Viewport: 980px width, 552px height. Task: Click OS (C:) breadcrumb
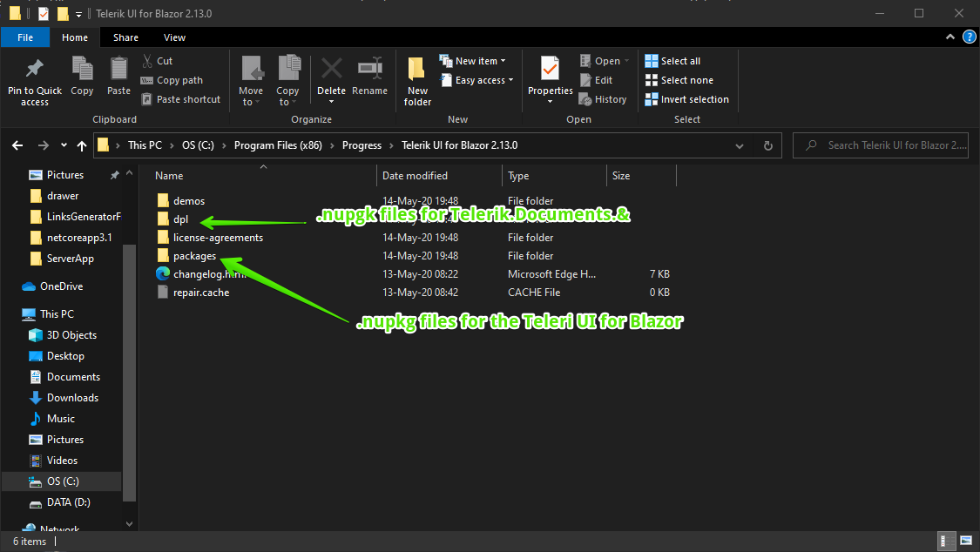pos(198,145)
